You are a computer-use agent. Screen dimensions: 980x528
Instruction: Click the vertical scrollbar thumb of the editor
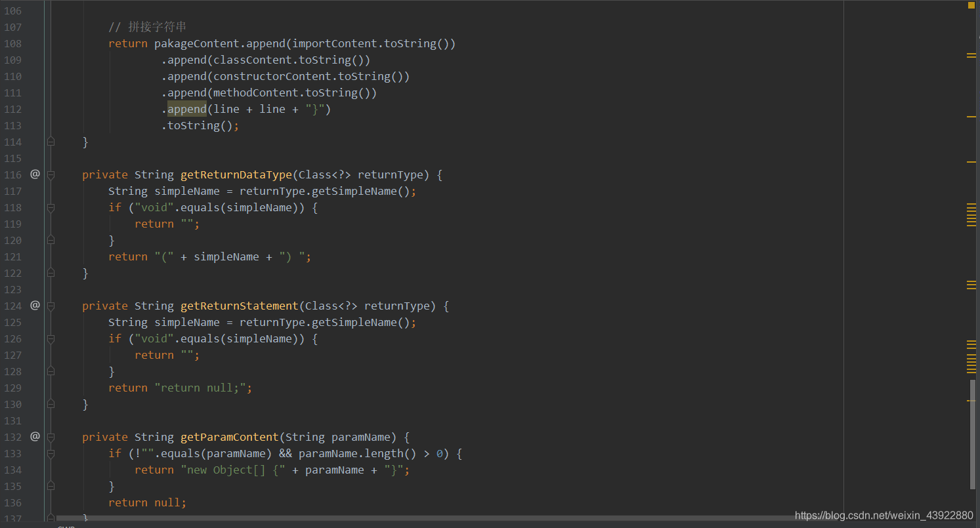pos(973,434)
